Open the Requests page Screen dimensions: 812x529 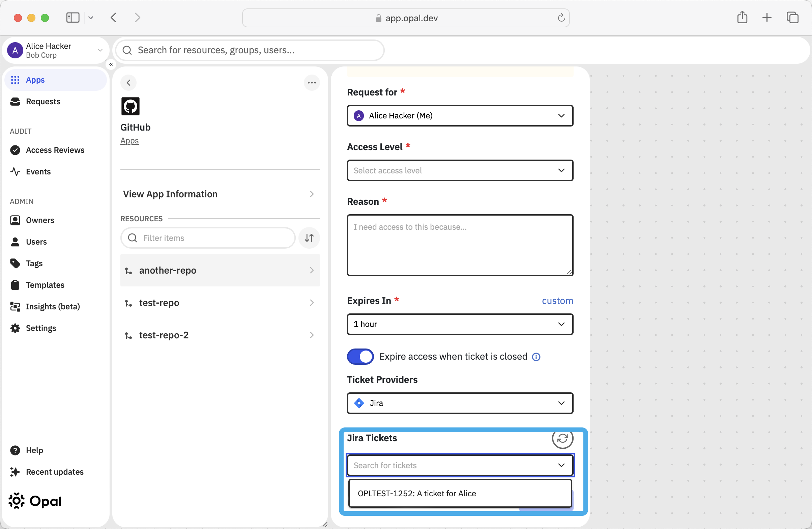(x=56, y=101)
